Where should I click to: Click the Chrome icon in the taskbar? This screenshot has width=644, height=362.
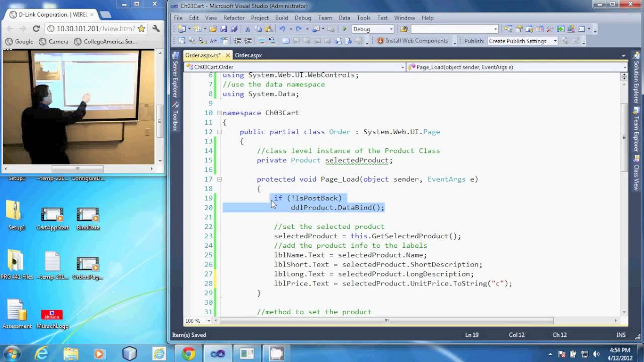189,354
